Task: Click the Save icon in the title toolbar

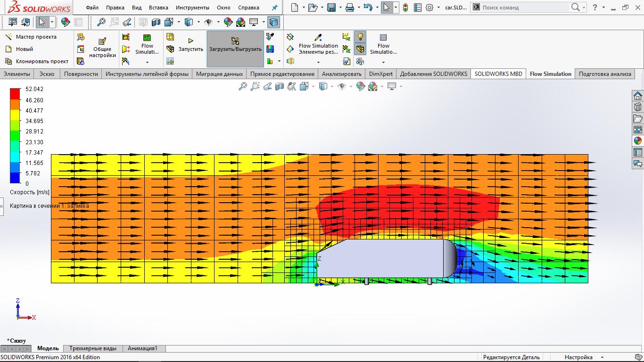Action: [331, 8]
